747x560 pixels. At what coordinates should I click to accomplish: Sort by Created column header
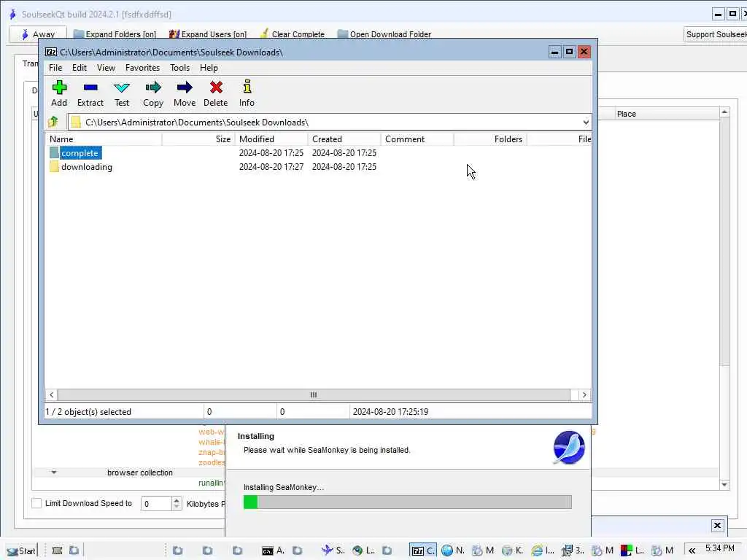[x=344, y=139]
